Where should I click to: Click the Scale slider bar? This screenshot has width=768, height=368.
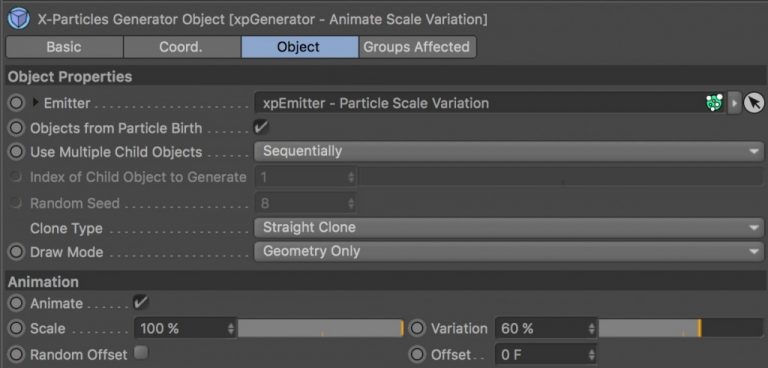click(x=320, y=328)
